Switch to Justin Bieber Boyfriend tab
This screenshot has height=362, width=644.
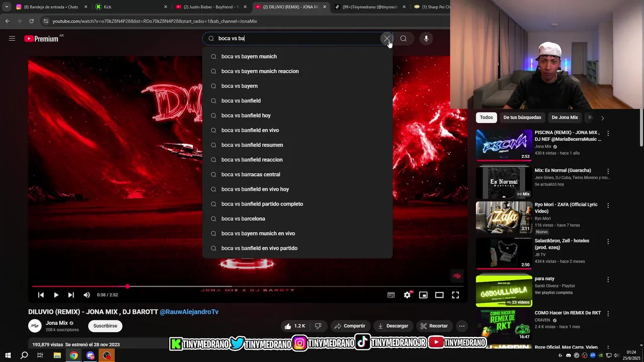[212, 7]
